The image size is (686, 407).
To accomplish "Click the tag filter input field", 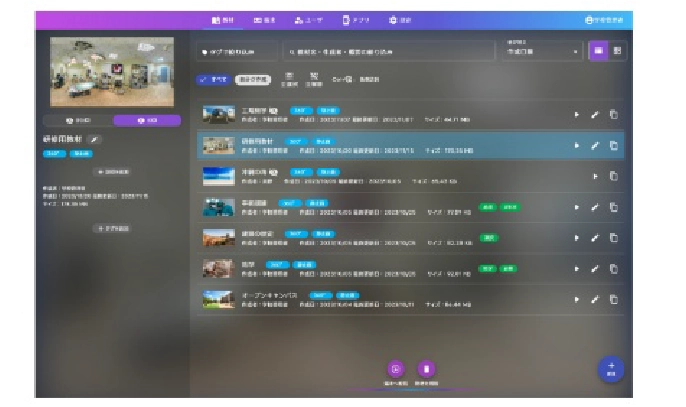I will (237, 52).
